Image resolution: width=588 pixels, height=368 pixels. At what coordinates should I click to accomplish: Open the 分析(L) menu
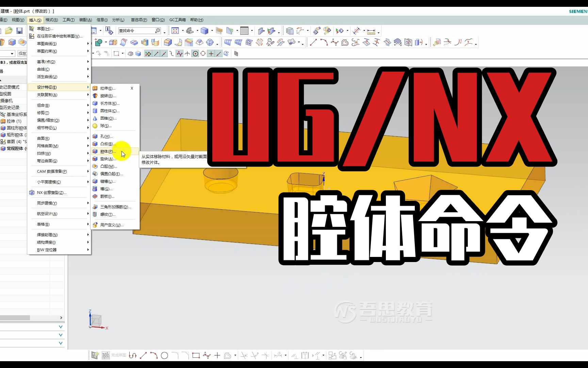point(118,20)
